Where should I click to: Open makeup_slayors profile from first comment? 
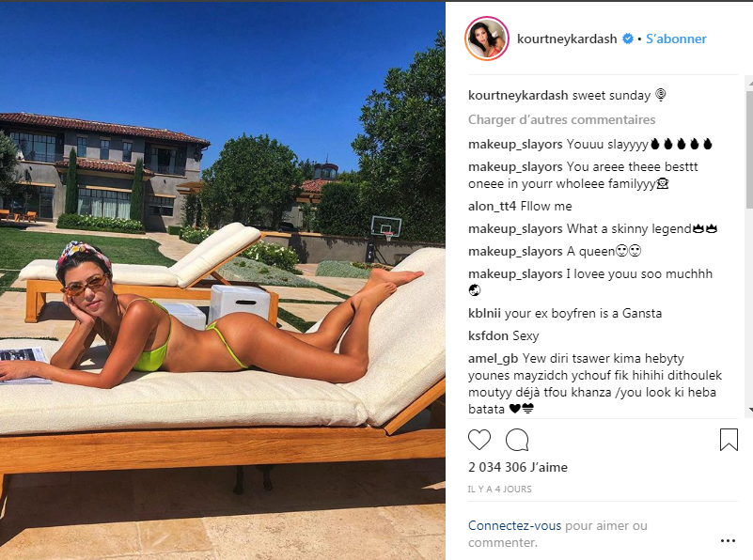pyautogui.click(x=515, y=144)
